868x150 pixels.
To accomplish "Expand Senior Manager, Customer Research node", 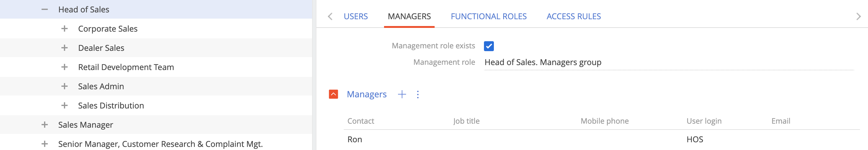I will coord(44,143).
